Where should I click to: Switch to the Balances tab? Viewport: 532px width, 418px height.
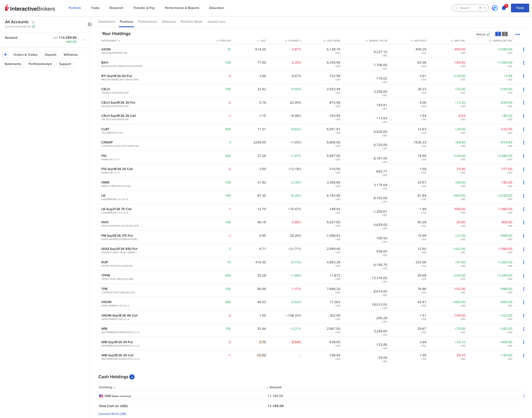point(169,22)
